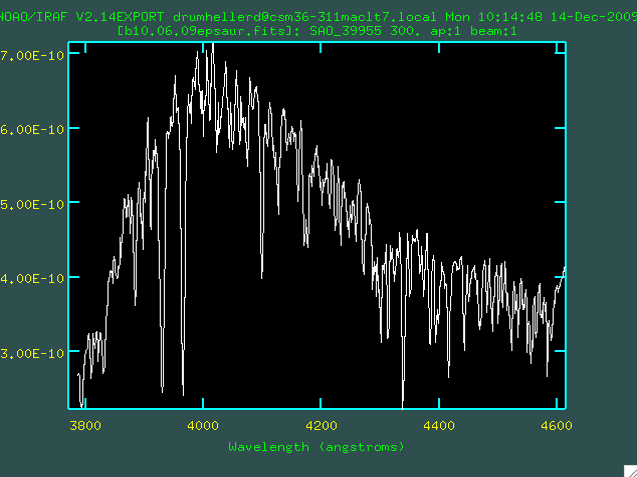Click the 4.00E-10 y-axis tick label
The height and width of the screenshot is (477, 637).
click(33, 278)
